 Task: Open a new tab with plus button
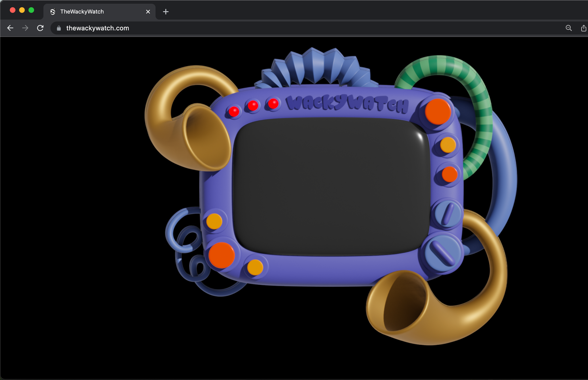click(x=166, y=12)
